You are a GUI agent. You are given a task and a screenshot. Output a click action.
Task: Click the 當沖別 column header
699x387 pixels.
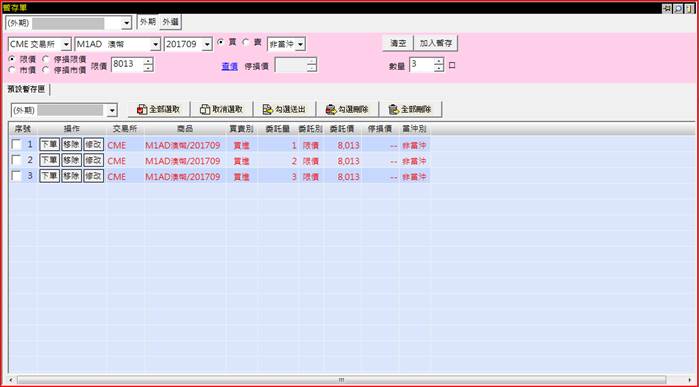coord(414,129)
